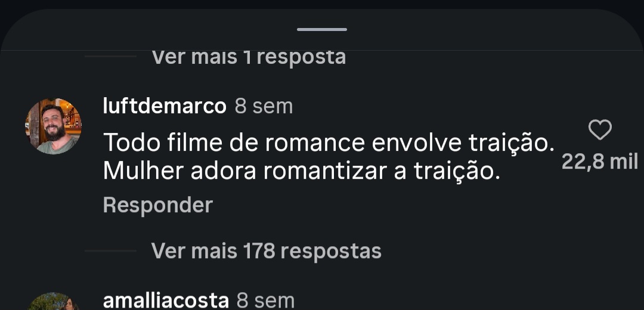Tap the amalliacosta username
The image size is (644, 310).
(166, 300)
